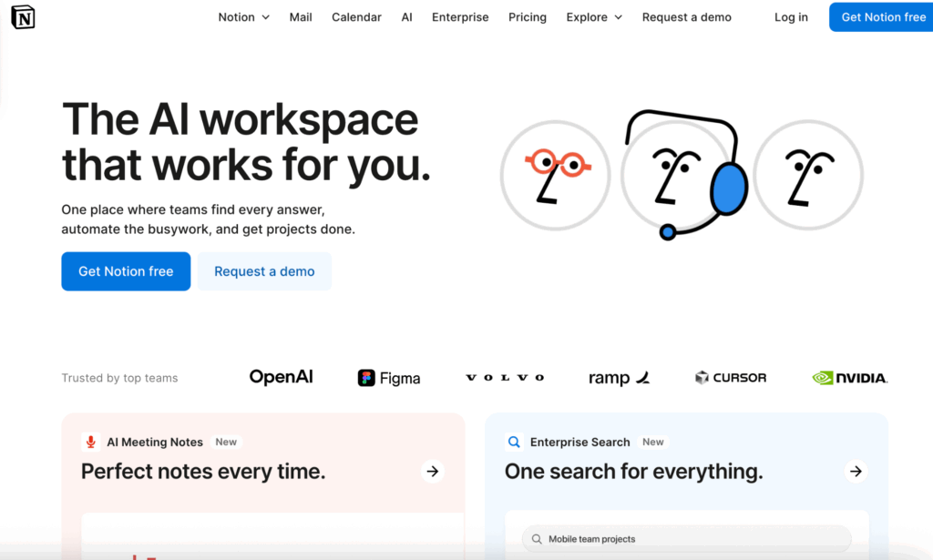Click the One place where teams find every answer text
The width and height of the screenshot is (933, 560).
click(x=209, y=219)
